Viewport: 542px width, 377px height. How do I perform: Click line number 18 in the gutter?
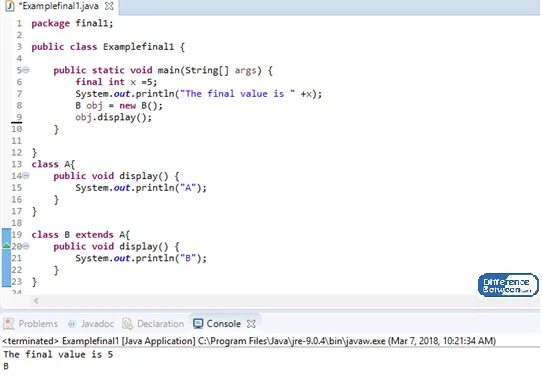17,223
